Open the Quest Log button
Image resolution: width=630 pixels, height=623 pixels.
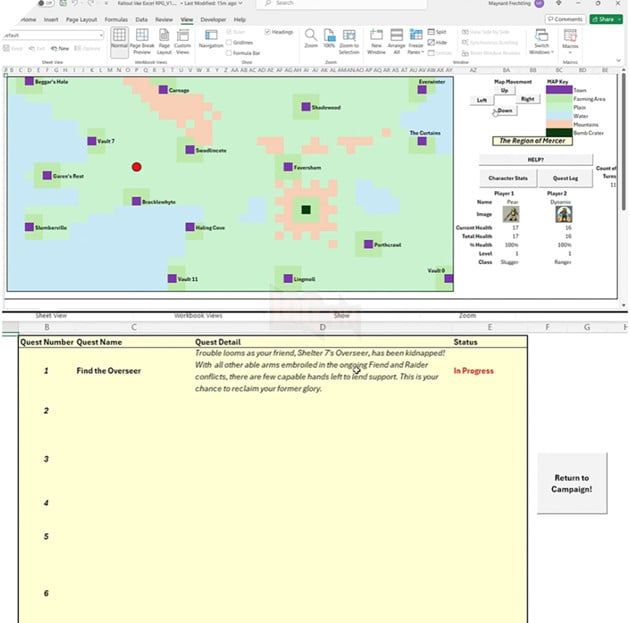coord(565,178)
